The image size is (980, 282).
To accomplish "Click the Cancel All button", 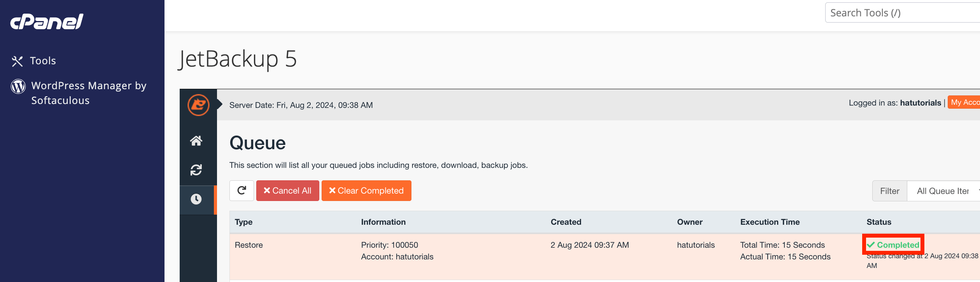I will 288,190.
